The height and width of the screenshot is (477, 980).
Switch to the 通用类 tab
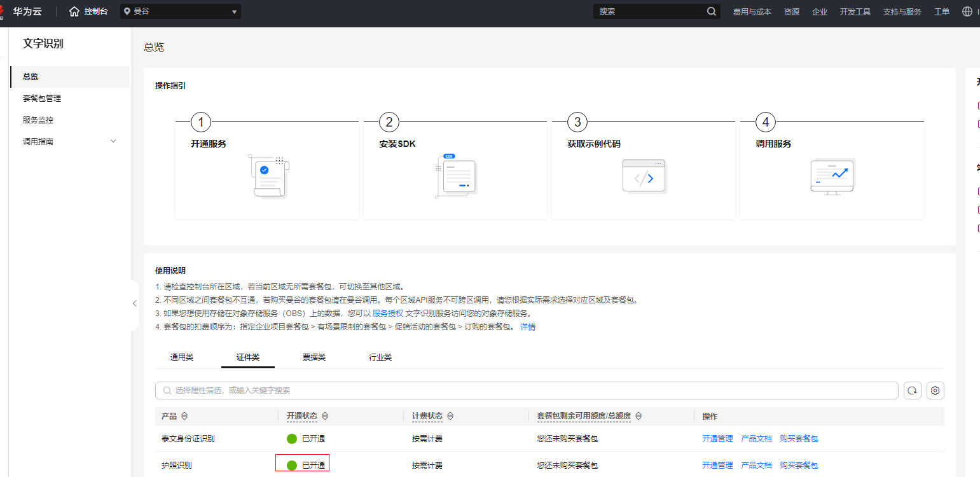(x=182, y=357)
